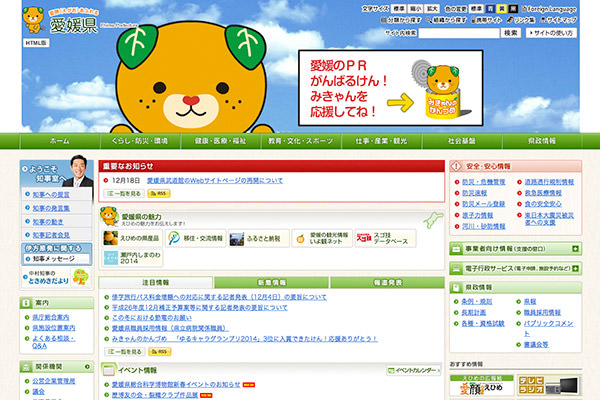Click the 検索 search button
The width and height of the screenshot is (600, 400).
point(510,33)
